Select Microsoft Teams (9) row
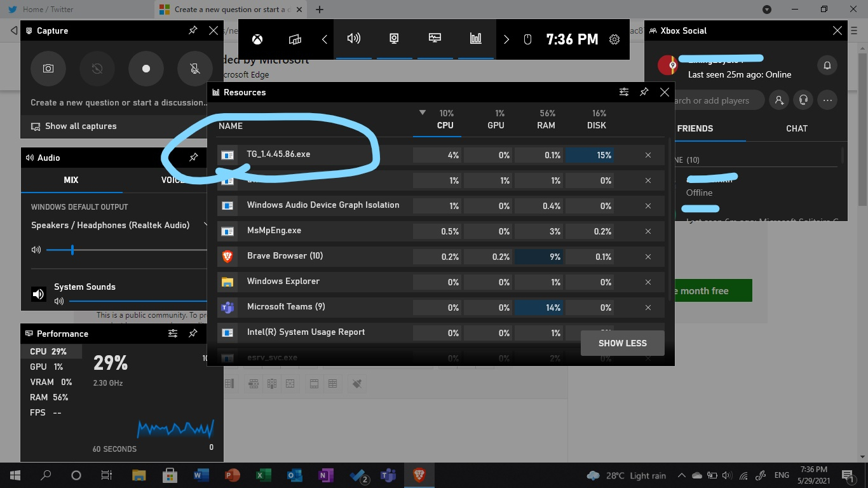Screen dimensions: 868x488 [441, 307]
